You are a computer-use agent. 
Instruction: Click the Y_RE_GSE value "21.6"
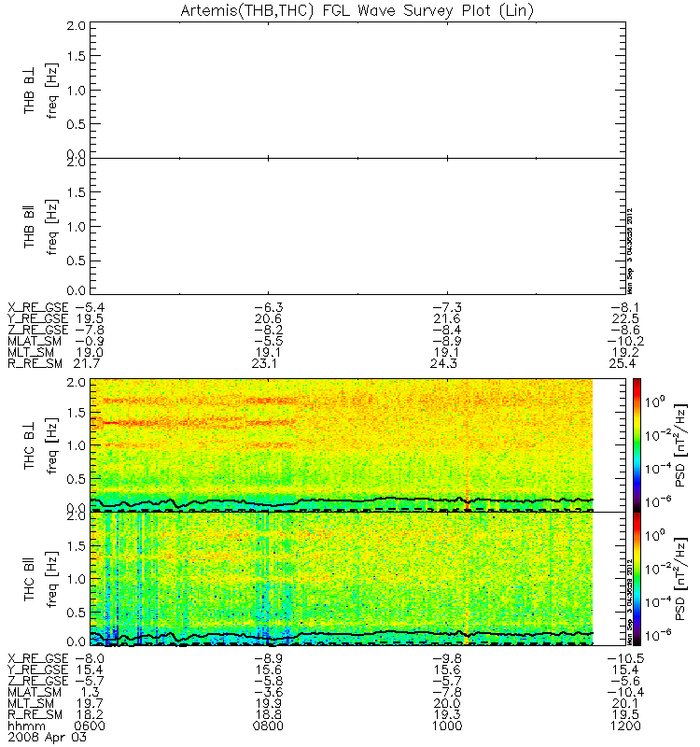[447, 318]
